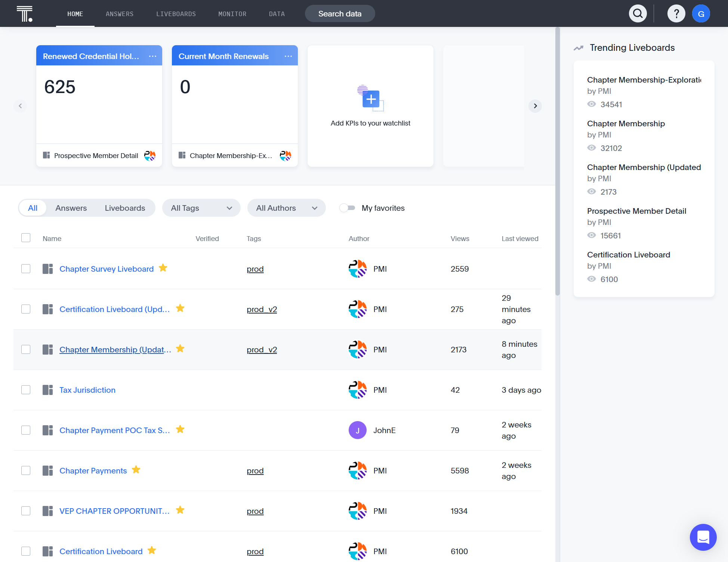
Task: Click the prod_v2 tag in the Certification Liveboard (Upd... row
Action: click(262, 309)
